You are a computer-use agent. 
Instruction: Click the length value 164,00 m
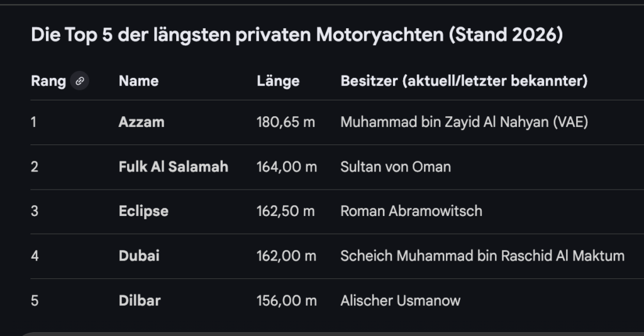(x=286, y=167)
